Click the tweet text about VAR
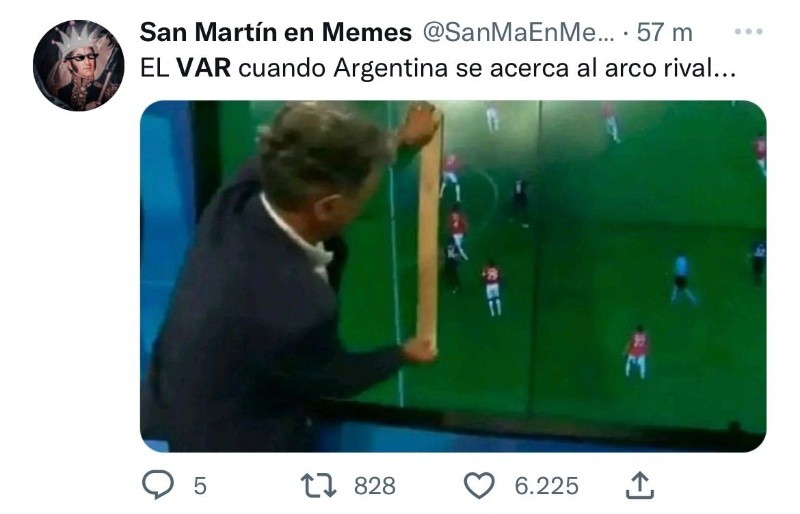 click(x=438, y=68)
